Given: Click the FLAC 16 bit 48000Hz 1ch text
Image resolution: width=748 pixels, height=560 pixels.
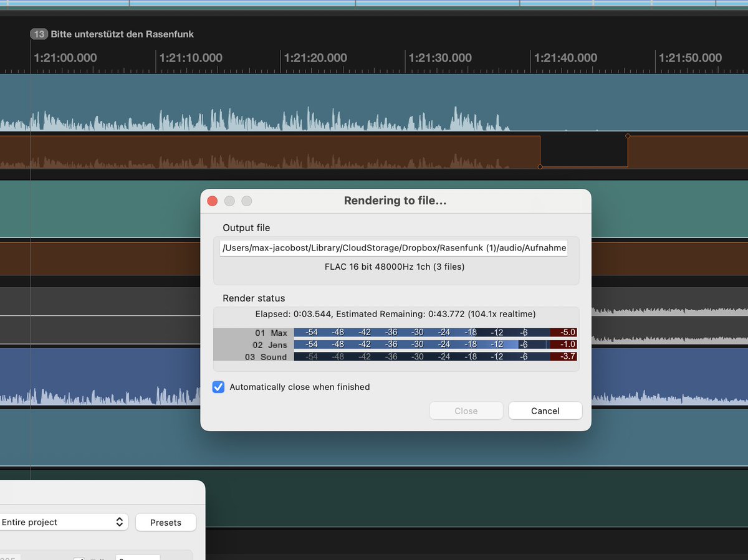Looking at the screenshot, I should click(x=395, y=267).
